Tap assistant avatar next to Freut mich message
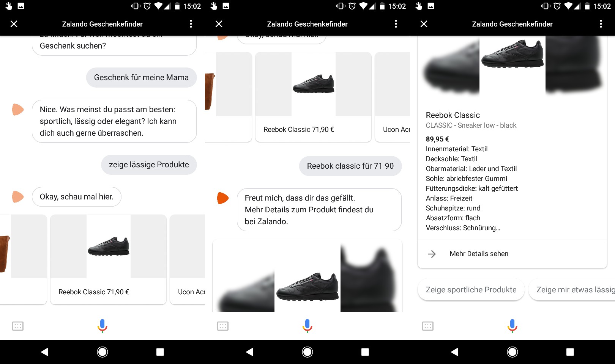 tap(223, 198)
